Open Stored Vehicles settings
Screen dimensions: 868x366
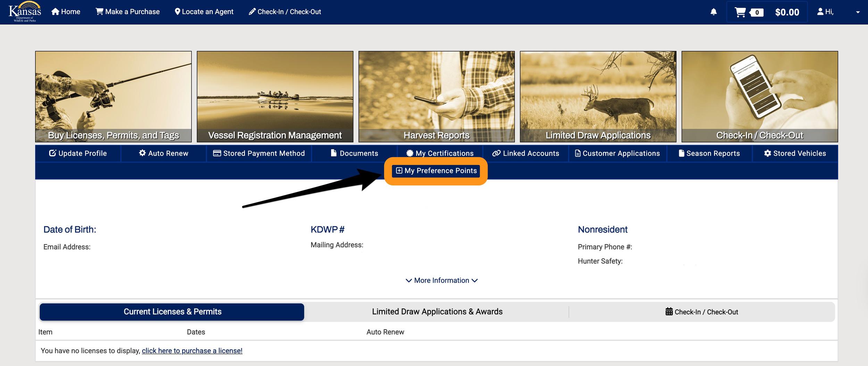pyautogui.click(x=795, y=153)
